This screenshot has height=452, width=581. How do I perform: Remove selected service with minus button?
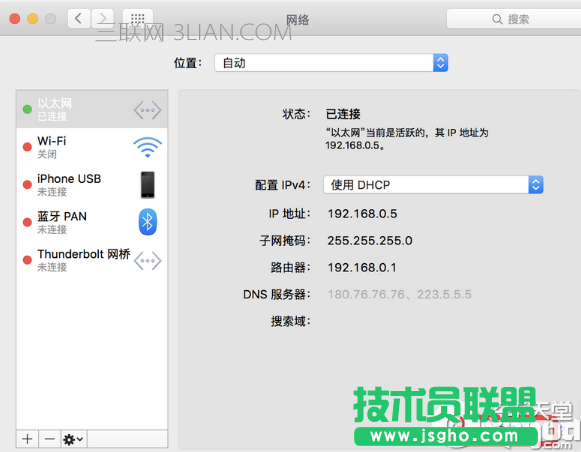[x=50, y=439]
